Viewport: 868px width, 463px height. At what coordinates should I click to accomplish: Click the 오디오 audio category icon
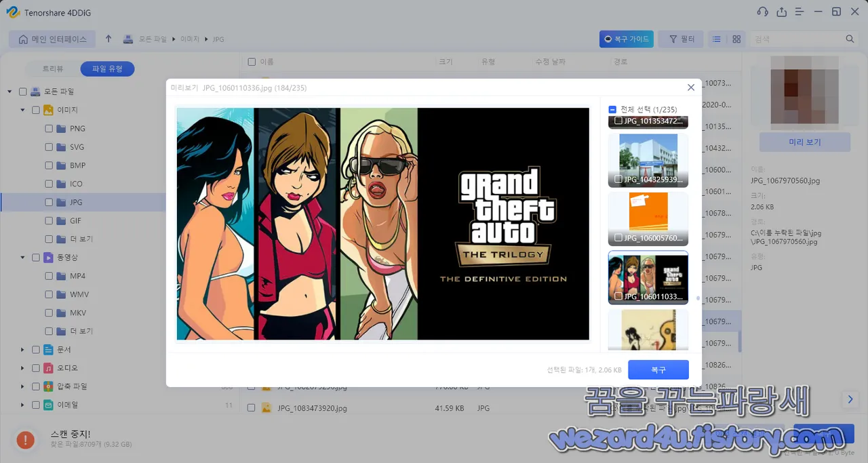(49, 368)
